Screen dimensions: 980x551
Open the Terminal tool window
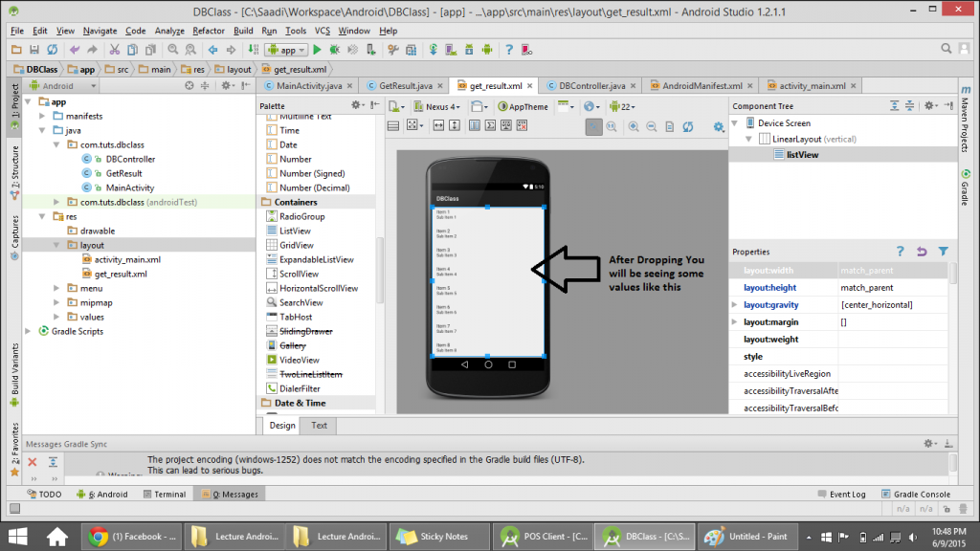pyautogui.click(x=165, y=495)
